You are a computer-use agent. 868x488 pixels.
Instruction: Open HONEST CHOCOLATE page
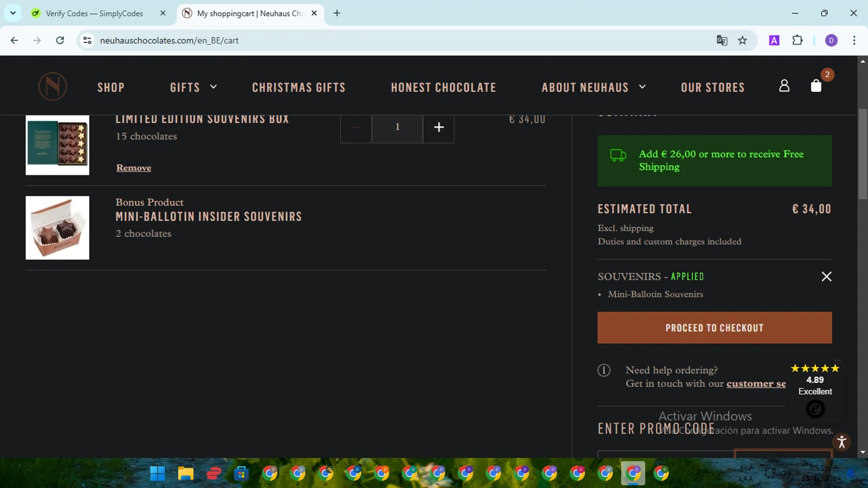[443, 87]
